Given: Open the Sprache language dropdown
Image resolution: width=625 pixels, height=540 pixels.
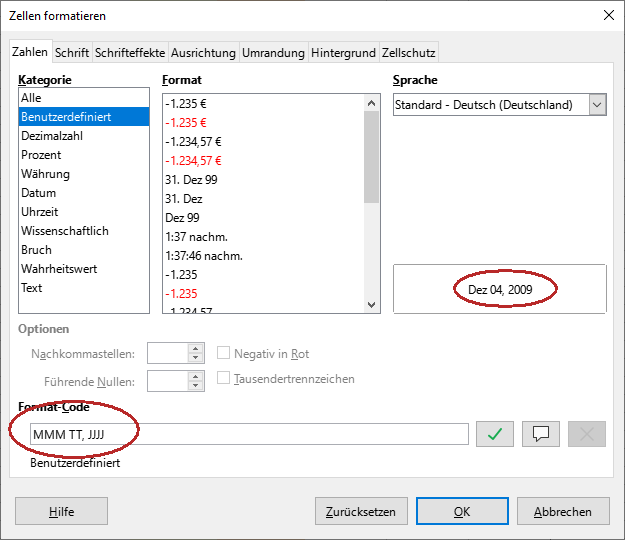Looking at the screenshot, I should (597, 105).
